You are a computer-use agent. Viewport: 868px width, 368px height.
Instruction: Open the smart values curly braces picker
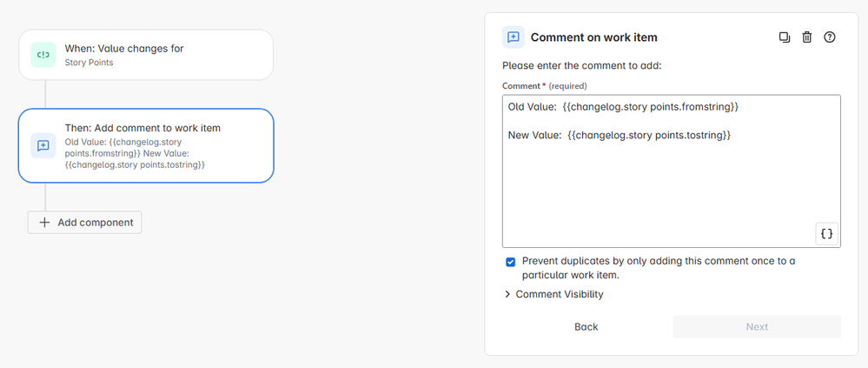tap(826, 233)
